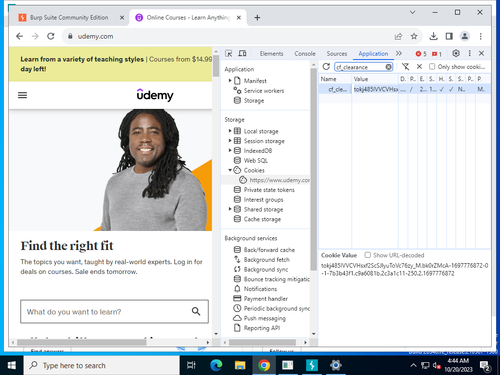500x375 pixels.
Task: Switch to the Elements tab
Action: pyautogui.click(x=271, y=54)
